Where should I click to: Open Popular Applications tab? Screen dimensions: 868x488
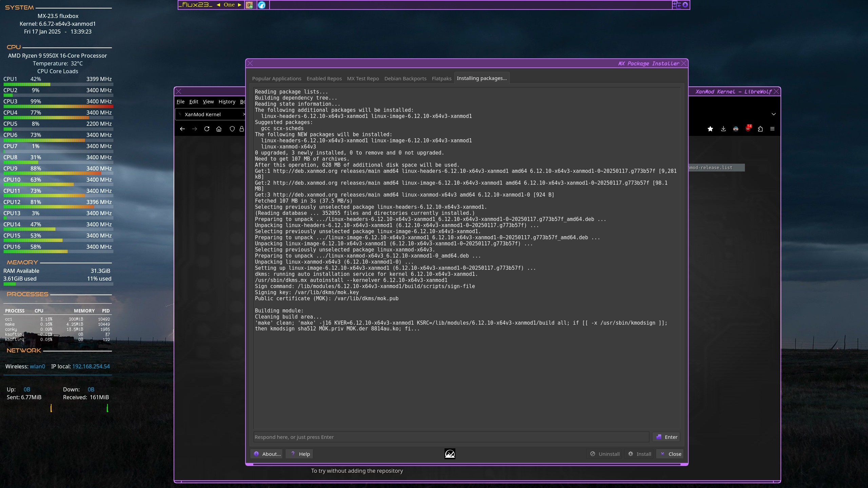pyautogui.click(x=277, y=79)
